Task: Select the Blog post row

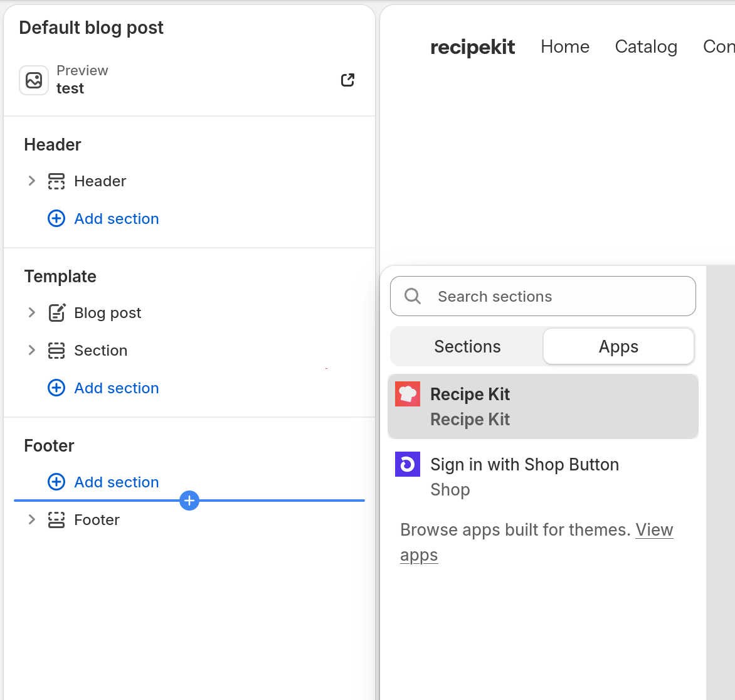Action: point(189,313)
